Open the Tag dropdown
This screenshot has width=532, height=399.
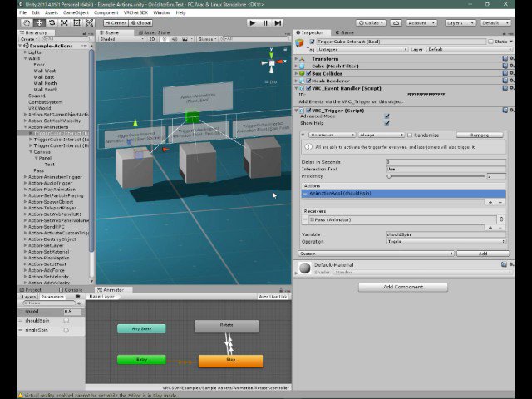362,49
